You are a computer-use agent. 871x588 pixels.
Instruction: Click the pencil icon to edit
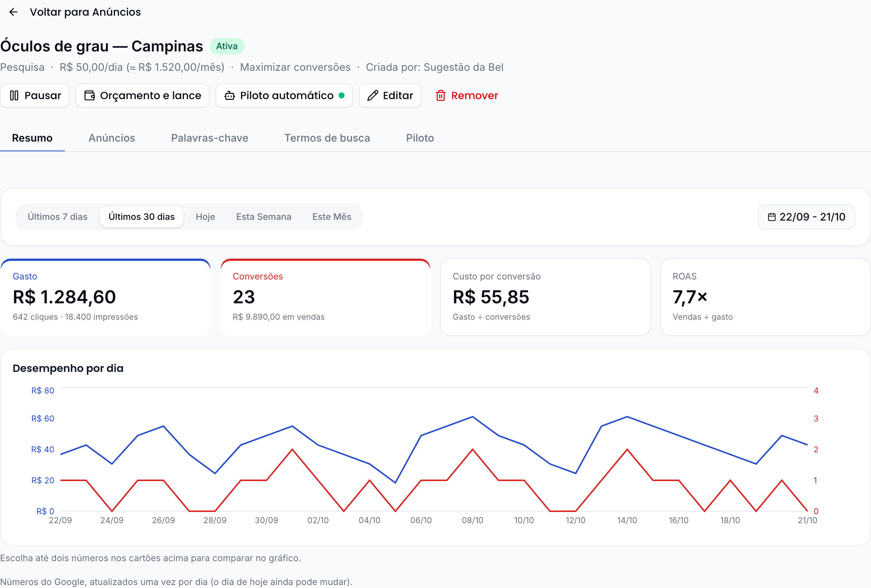372,95
